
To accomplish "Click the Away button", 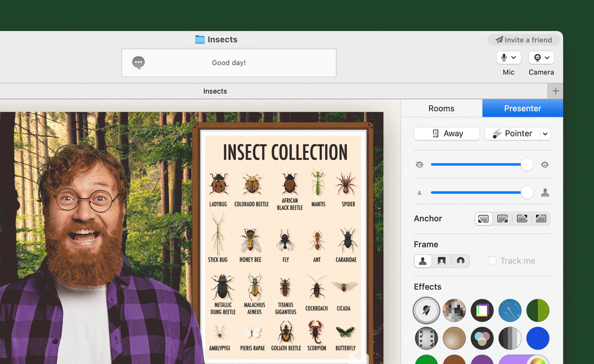I will coord(447,134).
